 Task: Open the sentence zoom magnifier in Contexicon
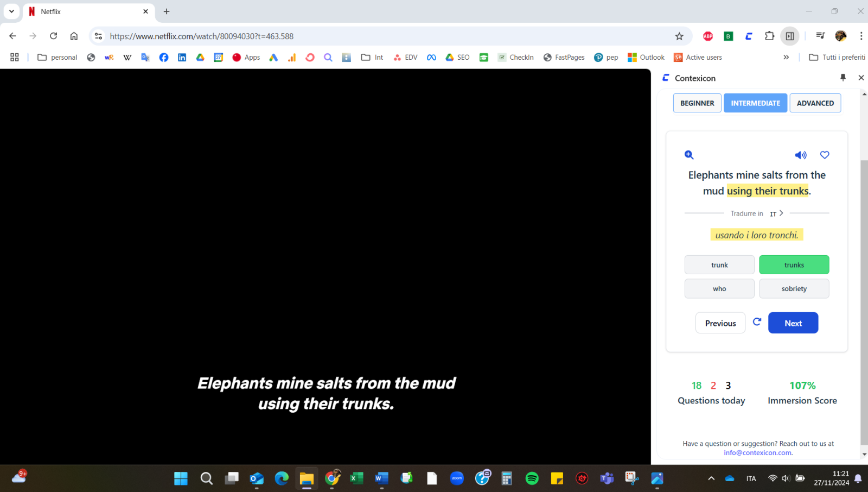[688, 155]
